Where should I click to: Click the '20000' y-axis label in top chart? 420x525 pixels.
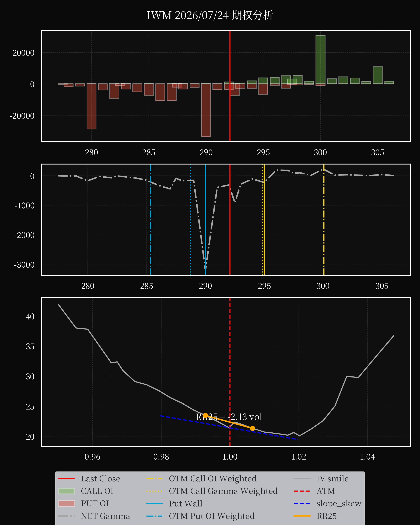(24, 53)
